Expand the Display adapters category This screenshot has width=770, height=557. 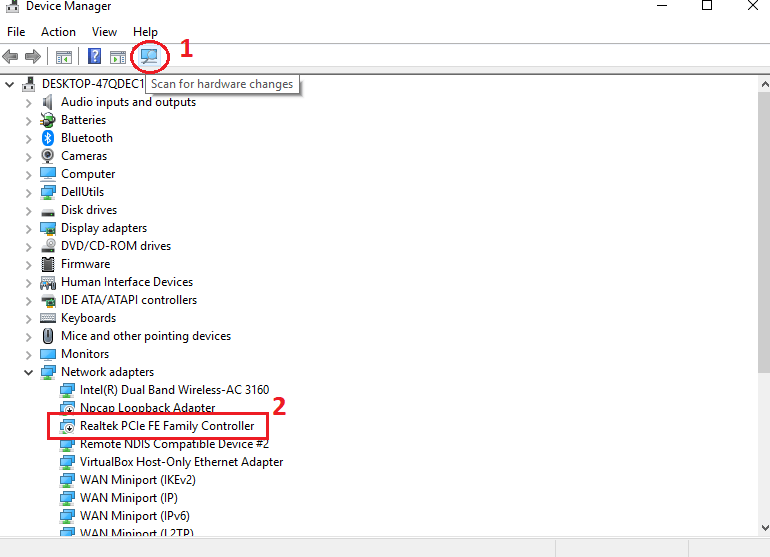pyautogui.click(x=28, y=229)
